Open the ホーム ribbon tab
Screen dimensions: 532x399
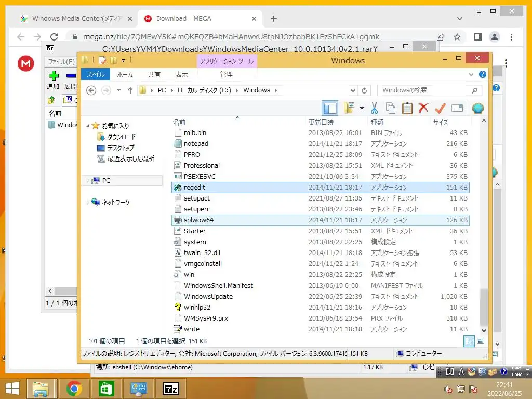[x=125, y=75]
